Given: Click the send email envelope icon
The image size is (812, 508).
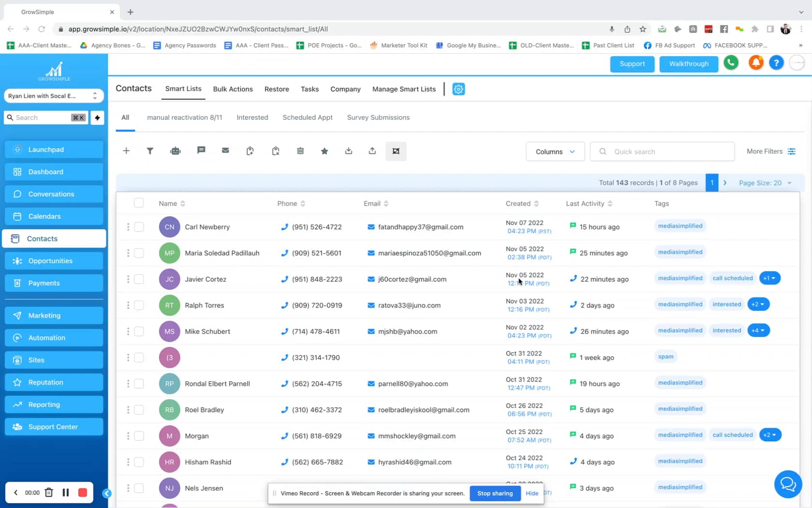Looking at the screenshot, I should pos(225,151).
